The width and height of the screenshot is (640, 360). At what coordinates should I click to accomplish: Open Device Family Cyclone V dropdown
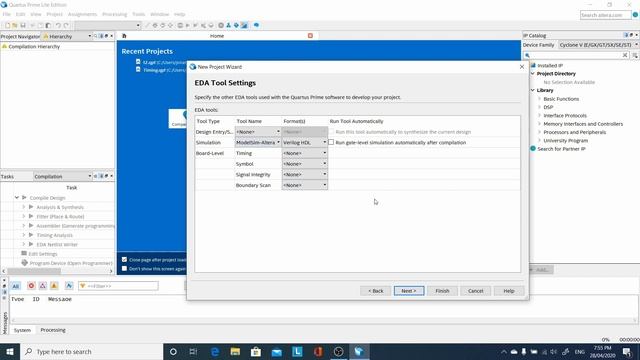[x=598, y=45]
